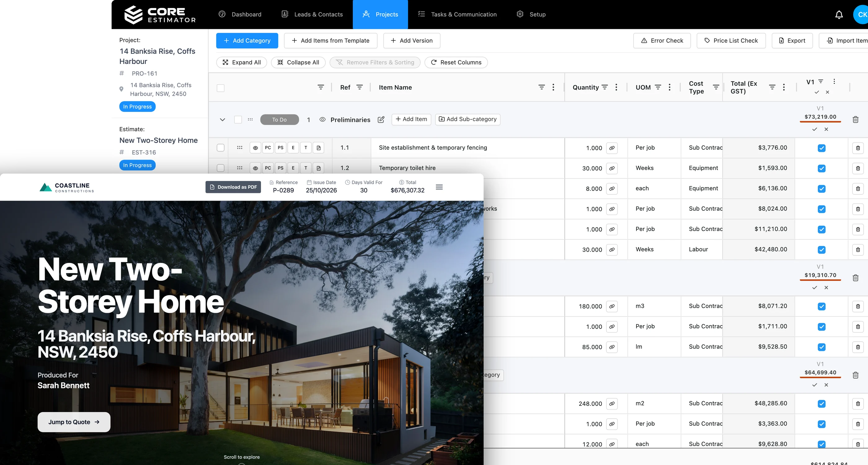Click the Core Estimator logo
868x465 pixels.
(160, 15)
